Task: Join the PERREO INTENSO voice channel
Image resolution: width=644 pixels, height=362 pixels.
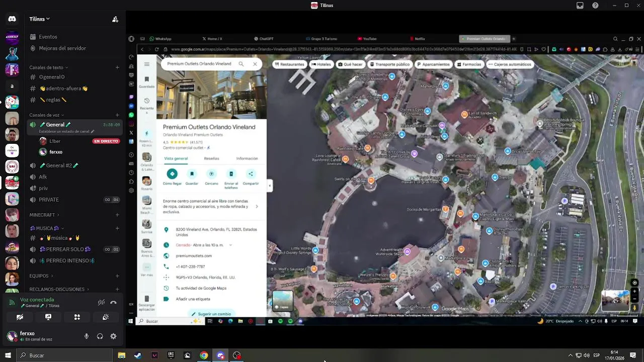Action: pyautogui.click(x=74, y=261)
